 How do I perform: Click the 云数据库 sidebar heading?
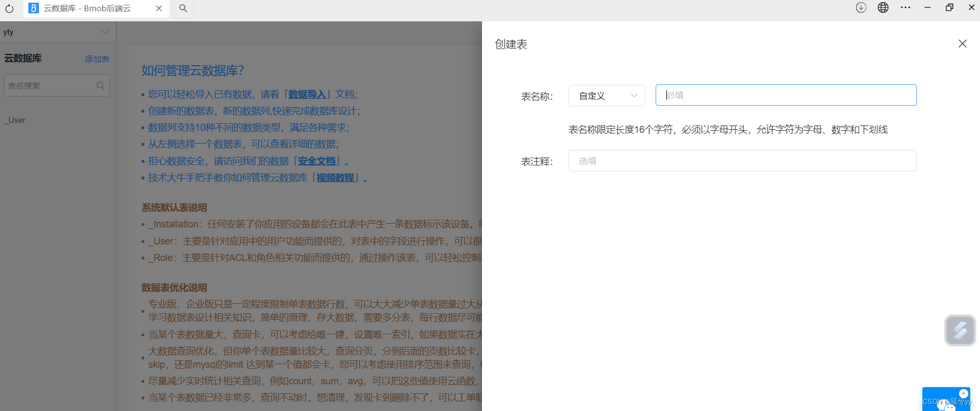click(23, 58)
